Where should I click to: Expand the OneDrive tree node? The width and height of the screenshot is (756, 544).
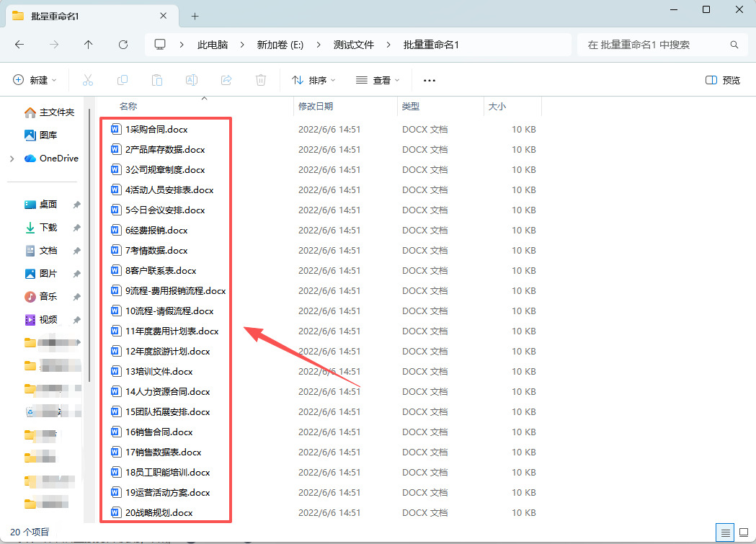tap(12, 159)
